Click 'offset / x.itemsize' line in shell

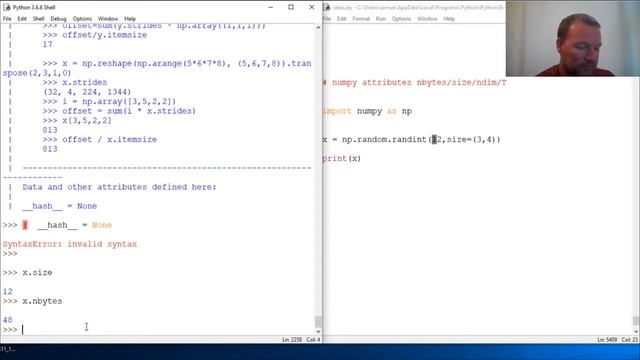(109, 140)
